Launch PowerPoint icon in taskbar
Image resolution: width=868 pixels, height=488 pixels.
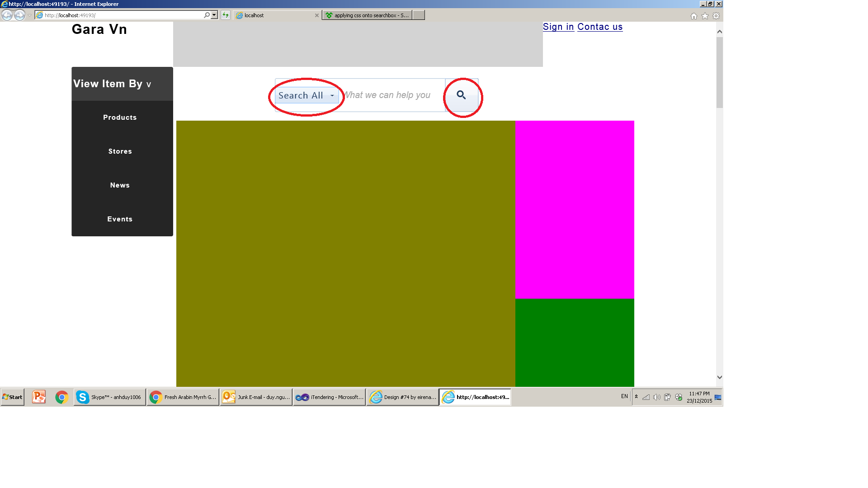[x=39, y=397]
